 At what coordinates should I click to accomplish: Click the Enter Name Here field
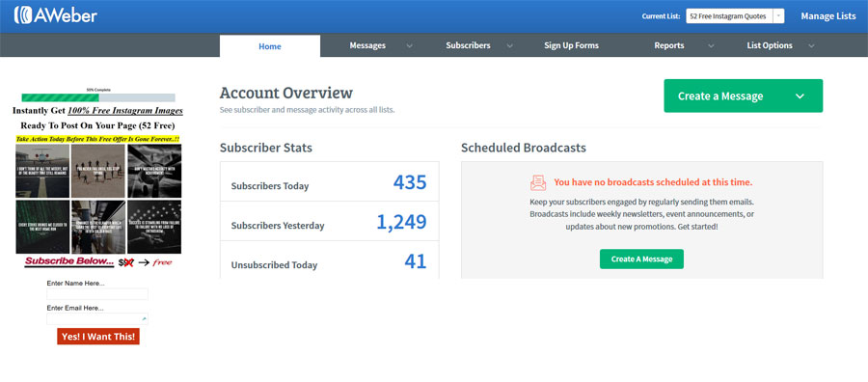(x=97, y=294)
